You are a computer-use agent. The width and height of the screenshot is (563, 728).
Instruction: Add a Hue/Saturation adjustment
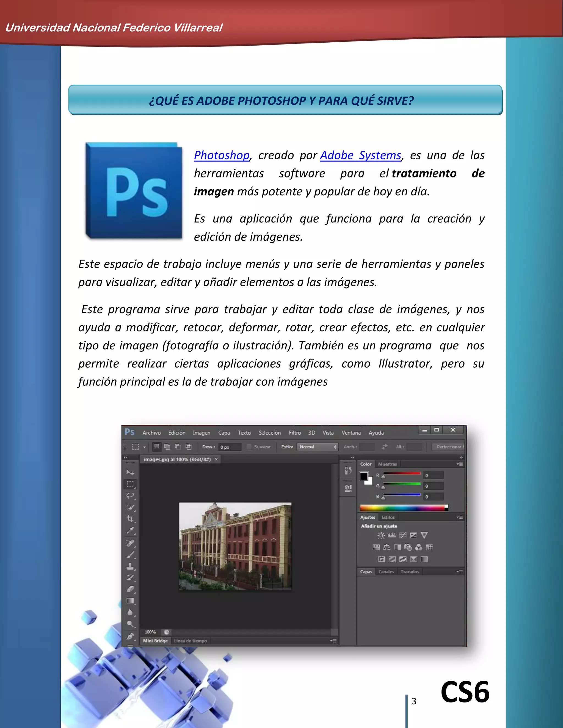click(x=376, y=547)
